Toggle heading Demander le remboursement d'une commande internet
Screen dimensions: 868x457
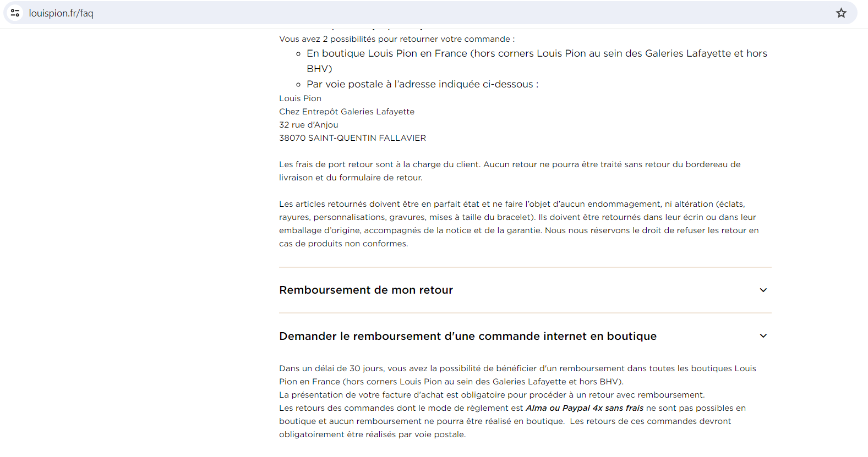click(x=468, y=336)
